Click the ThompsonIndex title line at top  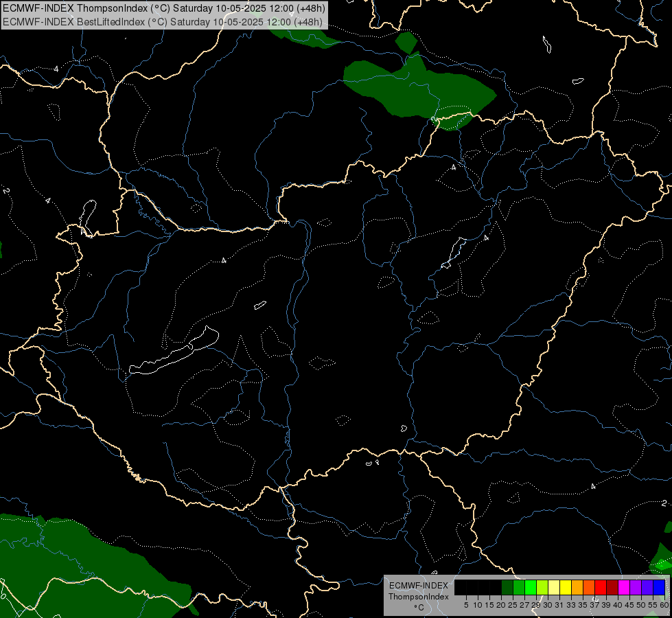[164, 8]
